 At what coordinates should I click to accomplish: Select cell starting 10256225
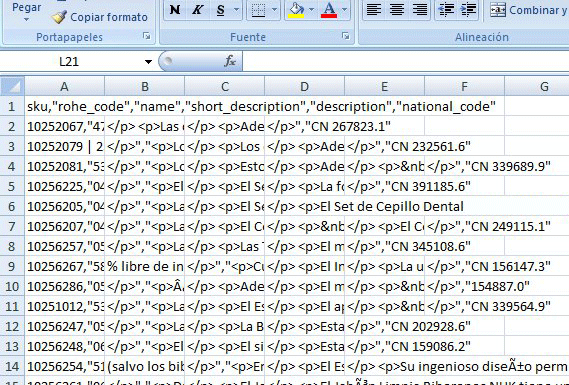point(65,186)
